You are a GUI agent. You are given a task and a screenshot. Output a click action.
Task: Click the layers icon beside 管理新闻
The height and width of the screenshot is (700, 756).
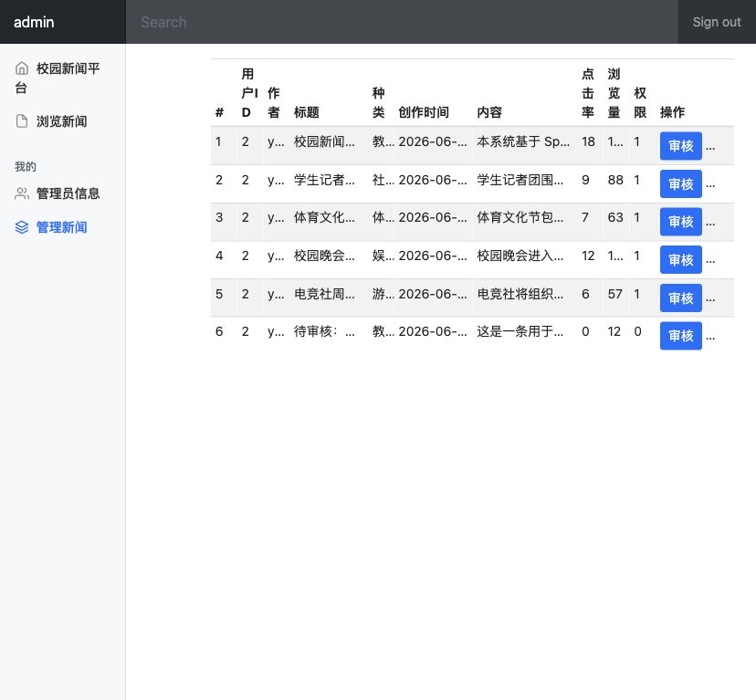point(22,227)
